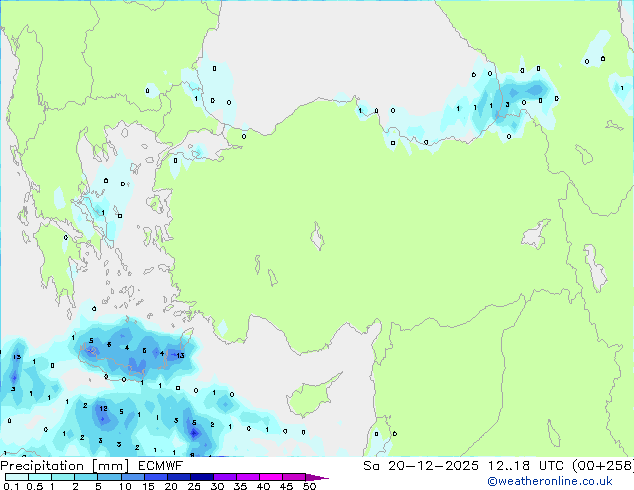Viewport: 634px width, 490px height.
Task: Pick the 25–30 mm navy legend swatch
Action: pyautogui.click(x=202, y=477)
